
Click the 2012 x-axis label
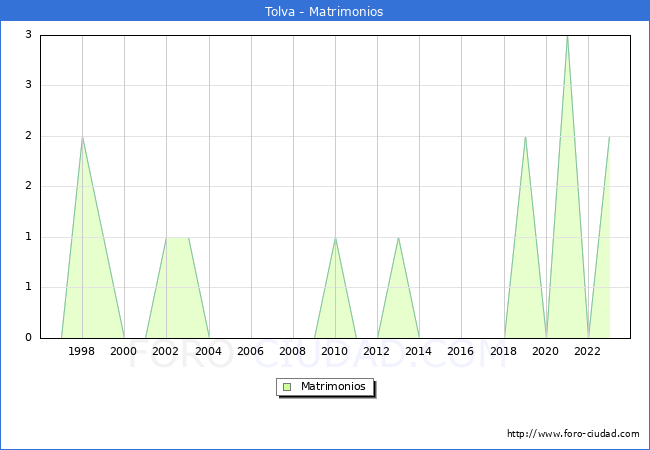coord(376,351)
